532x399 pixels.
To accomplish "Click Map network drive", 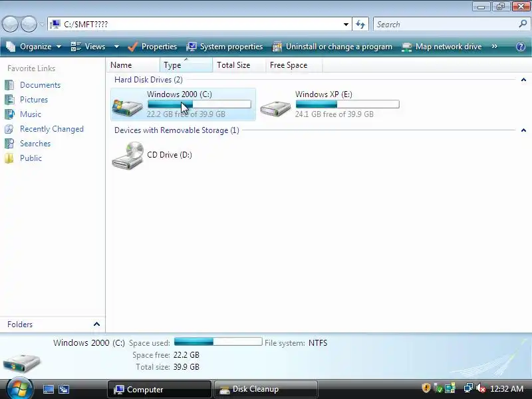I will (x=442, y=47).
